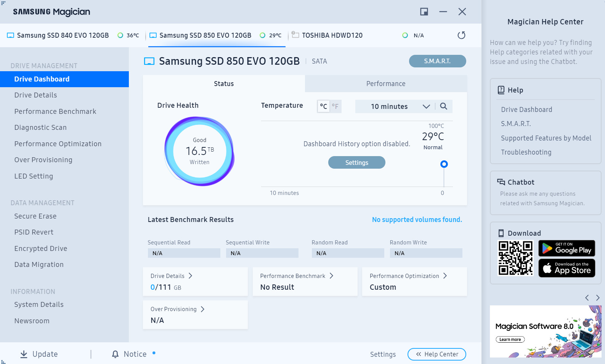
Task: Open Settings in the bottom bar
Action: pos(383,354)
